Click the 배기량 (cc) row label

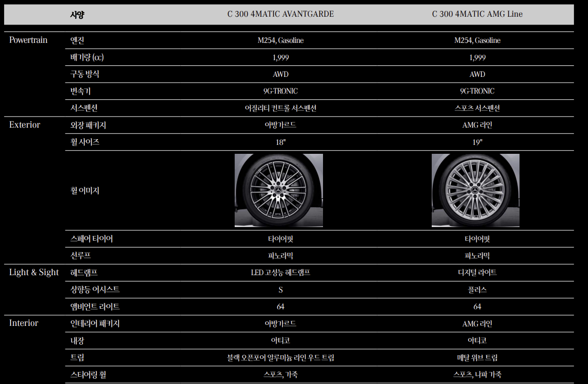click(87, 58)
